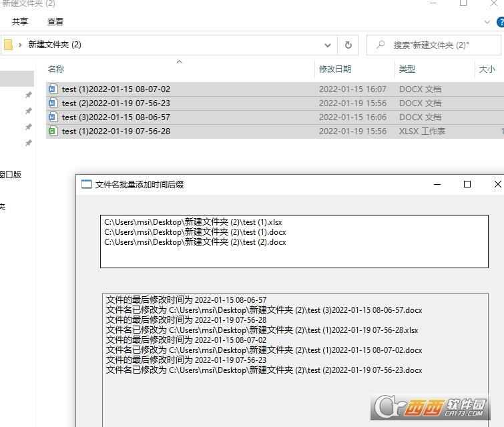The height and width of the screenshot is (427, 504).
Task: Click the Word icon of test (1)2022-01-15 08-07-02
Action: (53, 89)
